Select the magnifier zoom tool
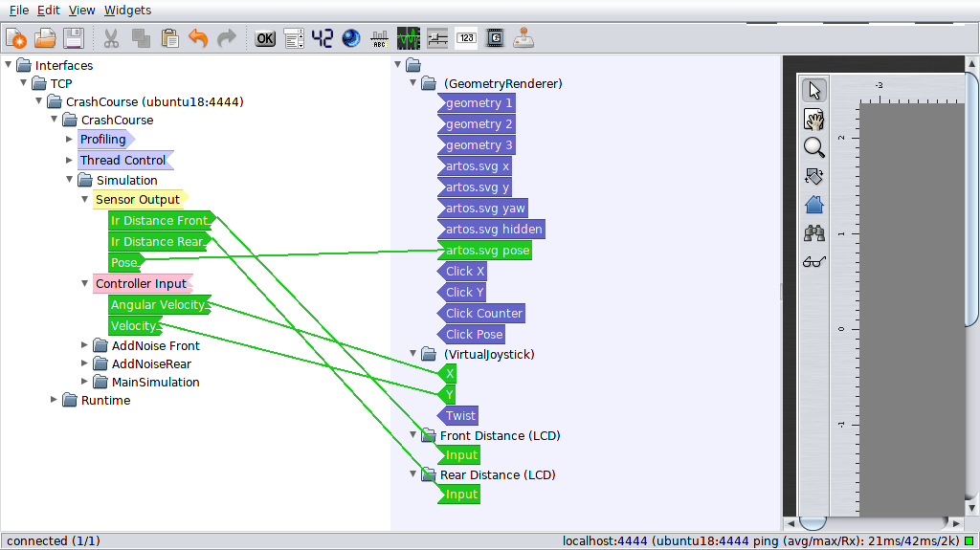The image size is (980, 550). (814, 147)
